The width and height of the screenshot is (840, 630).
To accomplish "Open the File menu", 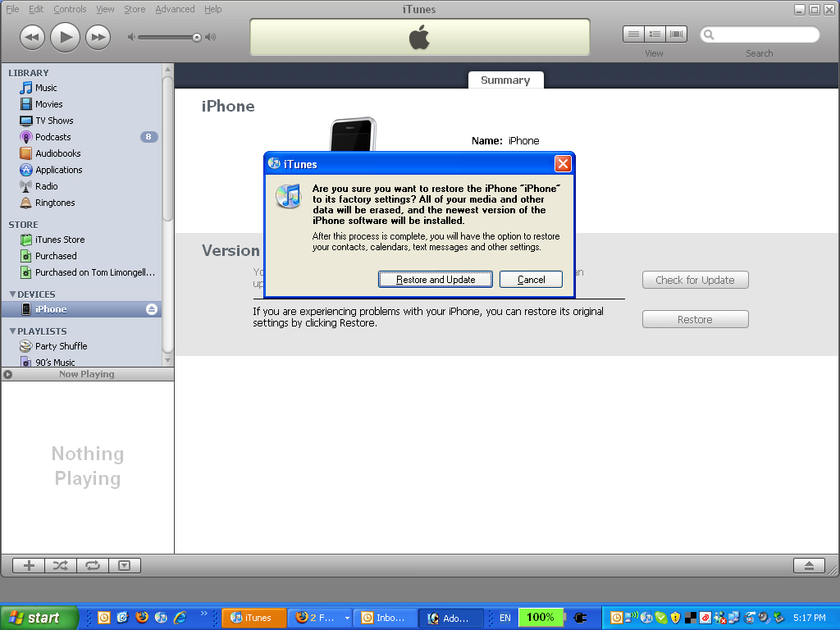I will click(x=12, y=9).
